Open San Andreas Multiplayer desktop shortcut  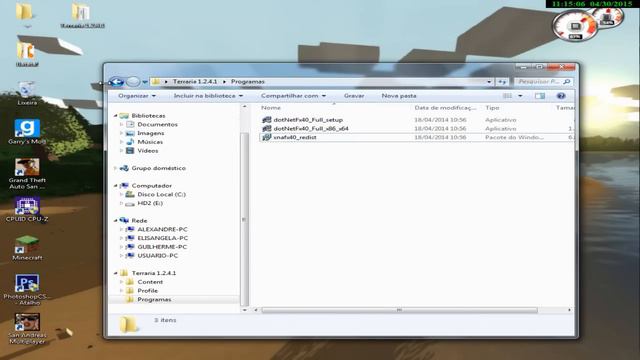coord(27,329)
